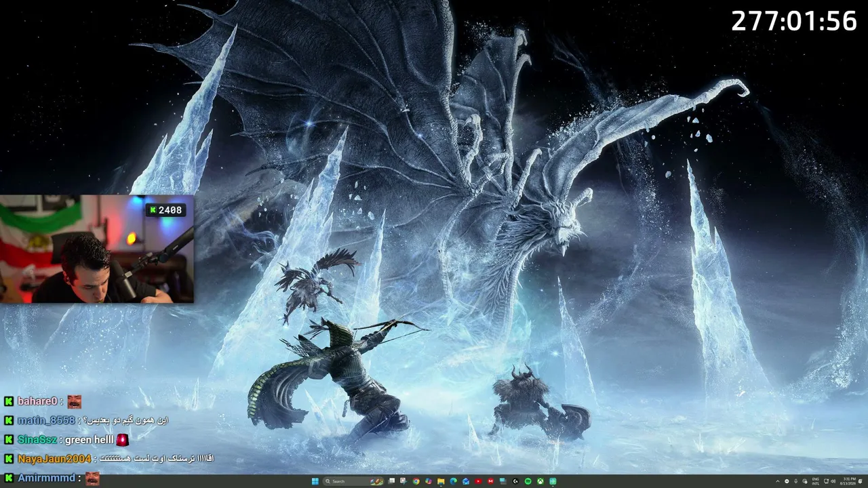Open the red M app icon in taskbar

(491, 481)
